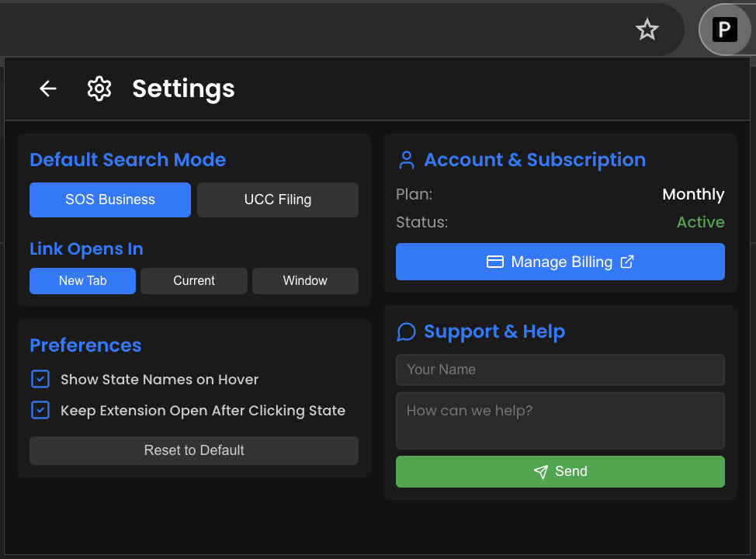This screenshot has width=756, height=559.
Task: Click the paper plane icon on Send button
Action: 541,471
